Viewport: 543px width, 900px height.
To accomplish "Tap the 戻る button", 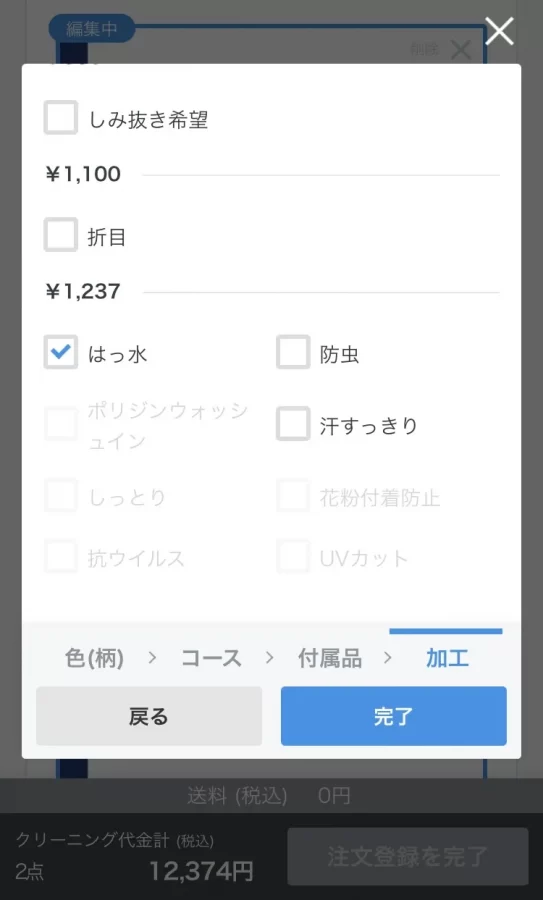I will [149, 716].
